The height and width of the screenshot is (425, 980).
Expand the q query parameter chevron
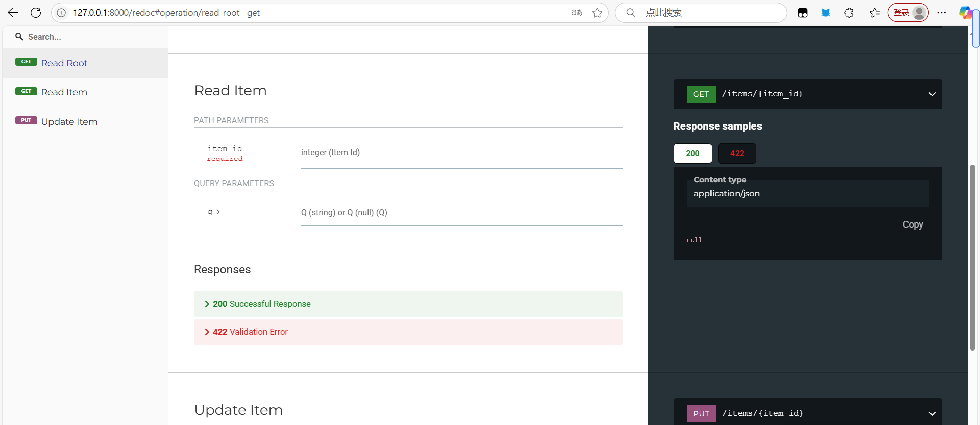tap(218, 212)
